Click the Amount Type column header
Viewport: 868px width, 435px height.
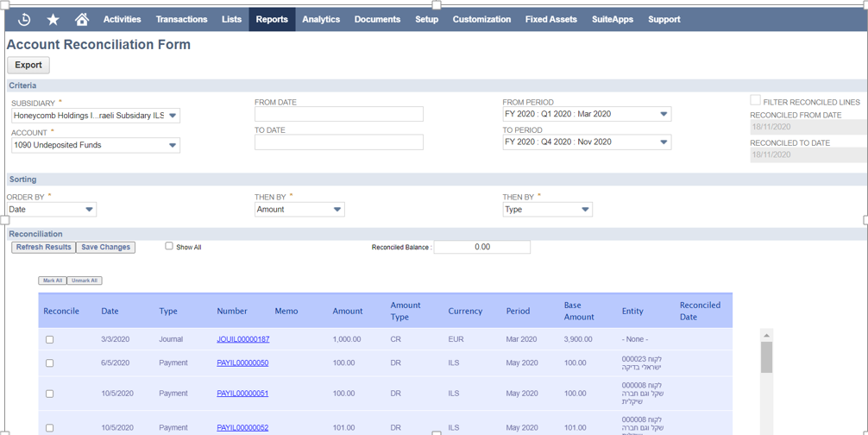(406, 311)
